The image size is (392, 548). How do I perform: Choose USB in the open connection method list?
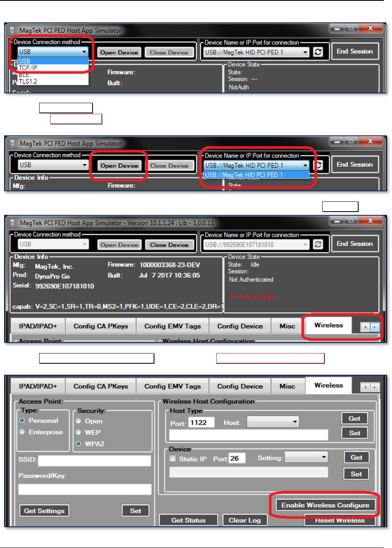tap(53, 61)
